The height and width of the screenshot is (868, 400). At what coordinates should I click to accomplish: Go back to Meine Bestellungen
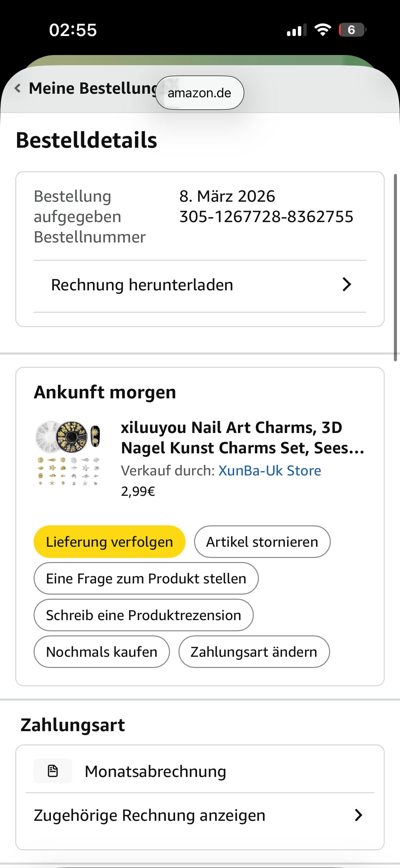[92, 89]
